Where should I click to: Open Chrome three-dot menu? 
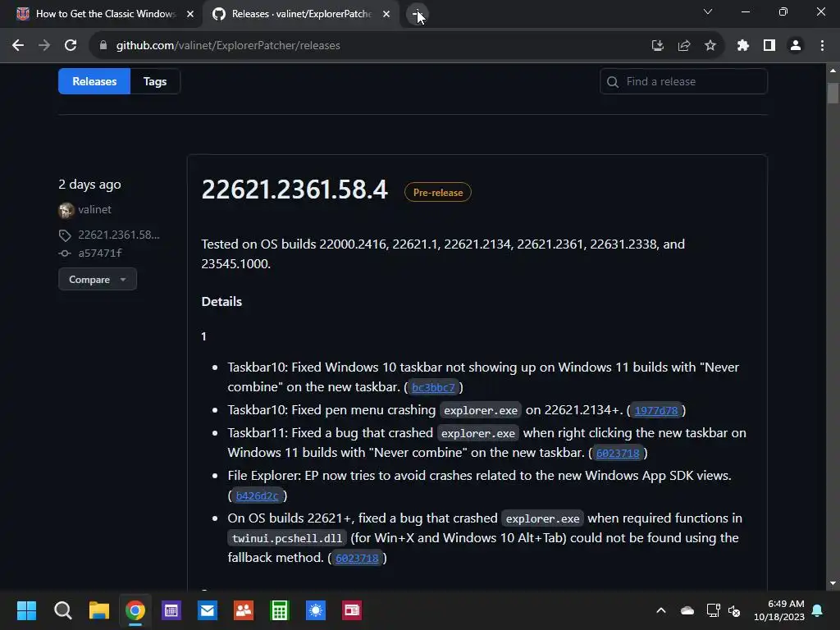click(822, 46)
